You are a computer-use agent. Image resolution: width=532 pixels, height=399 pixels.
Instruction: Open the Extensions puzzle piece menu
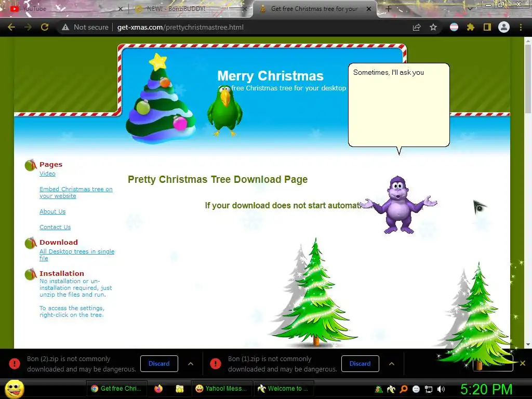pos(471,27)
